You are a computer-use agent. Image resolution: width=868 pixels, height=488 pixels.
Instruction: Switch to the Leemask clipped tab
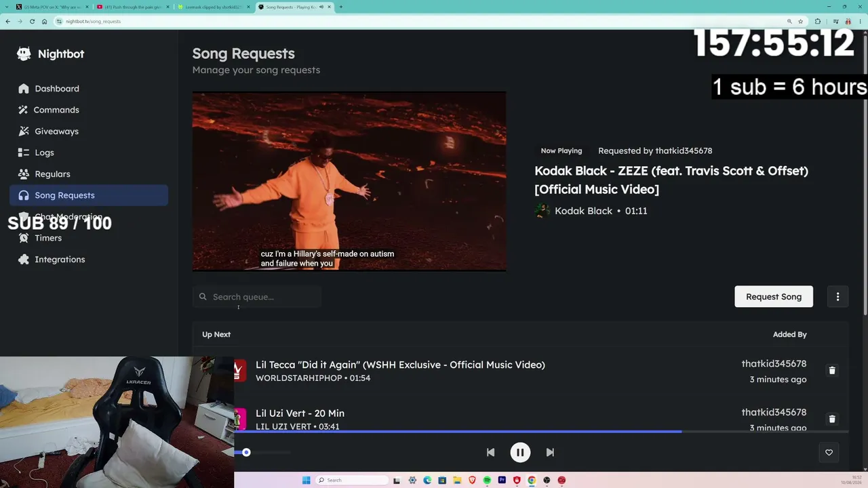[x=214, y=7]
